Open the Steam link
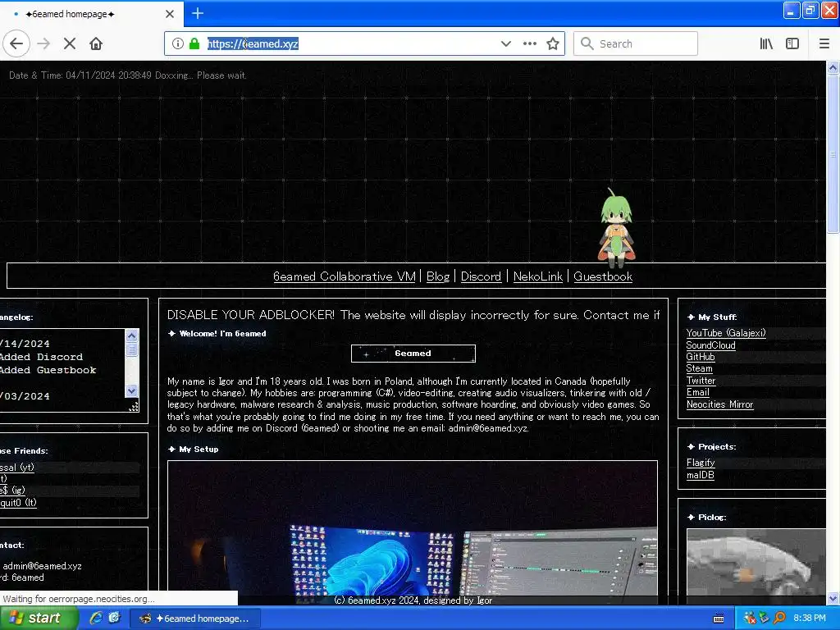 point(700,368)
